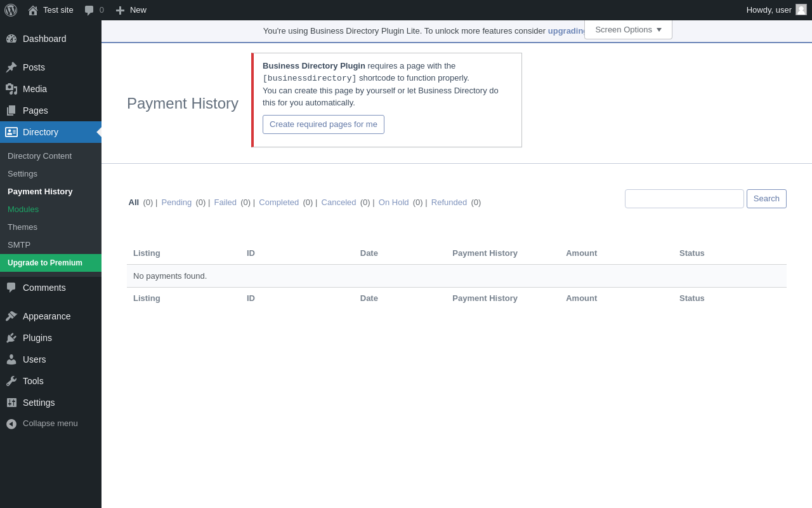Screen dimensions: 812x508
Task: Click the Appearance paintbrush icon
Action: click(x=11, y=316)
